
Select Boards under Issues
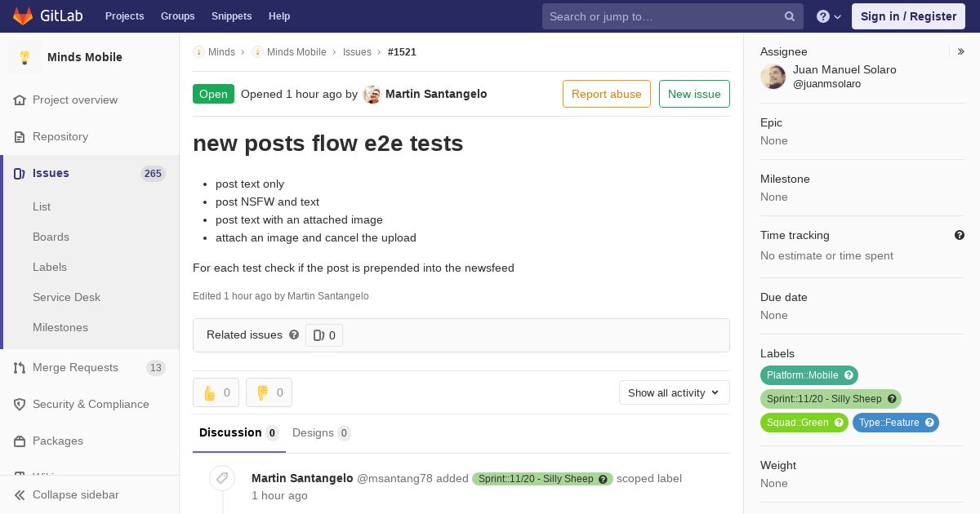tap(51, 237)
